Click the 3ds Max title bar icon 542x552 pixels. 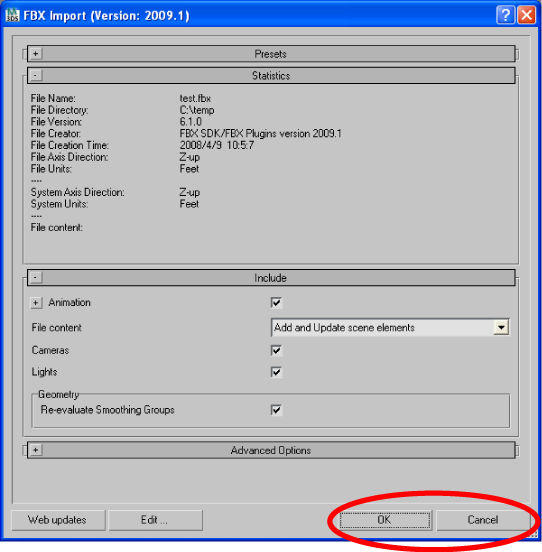13,15
